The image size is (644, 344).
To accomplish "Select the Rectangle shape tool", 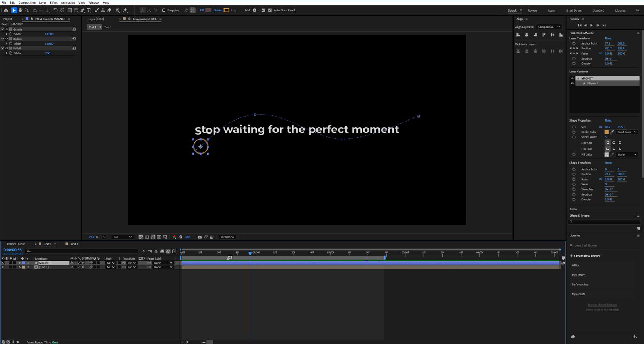I will (70, 10).
